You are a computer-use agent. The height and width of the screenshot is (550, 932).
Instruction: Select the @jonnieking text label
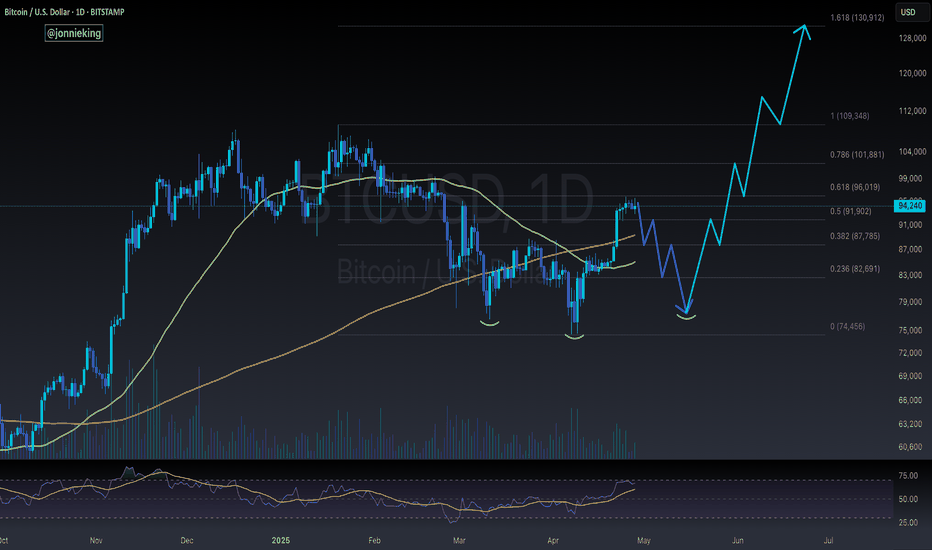coord(74,33)
